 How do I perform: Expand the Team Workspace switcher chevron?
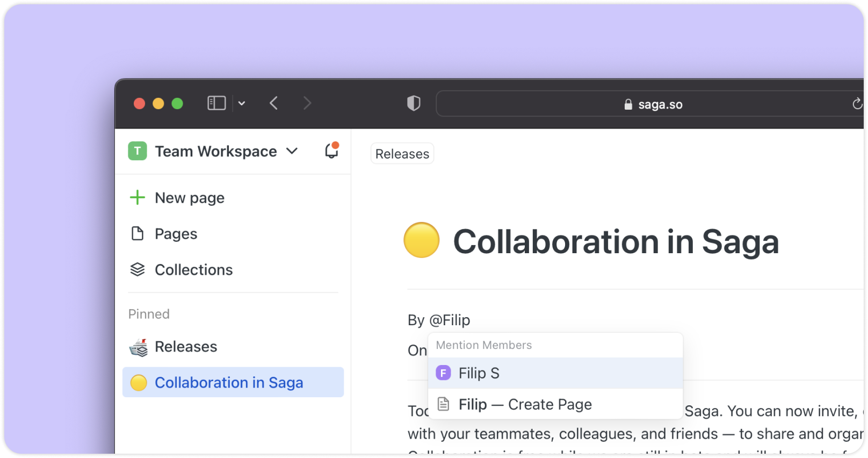pos(292,151)
